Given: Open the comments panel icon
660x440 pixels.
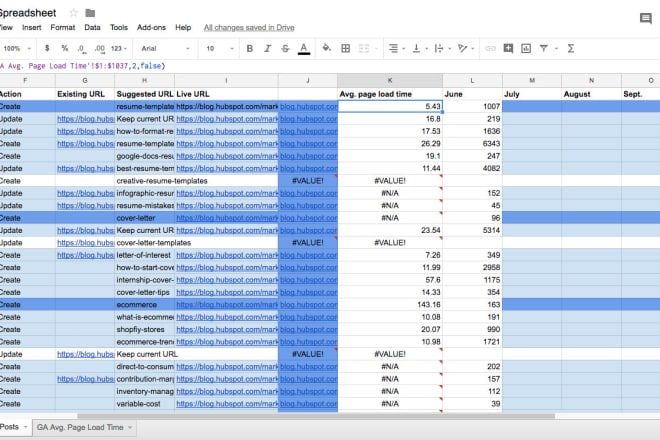Looking at the screenshot, I should [646, 19].
